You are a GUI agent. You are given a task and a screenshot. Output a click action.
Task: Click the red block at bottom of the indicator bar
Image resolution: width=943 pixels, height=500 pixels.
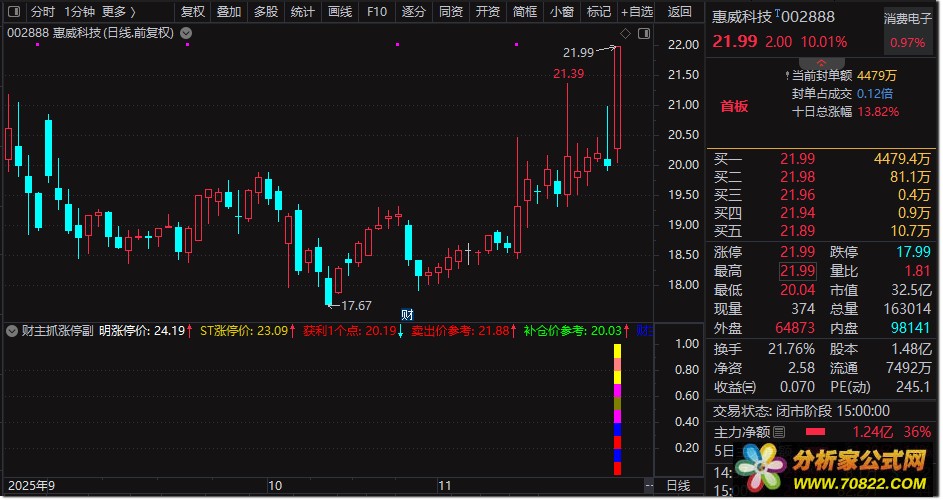click(x=617, y=469)
